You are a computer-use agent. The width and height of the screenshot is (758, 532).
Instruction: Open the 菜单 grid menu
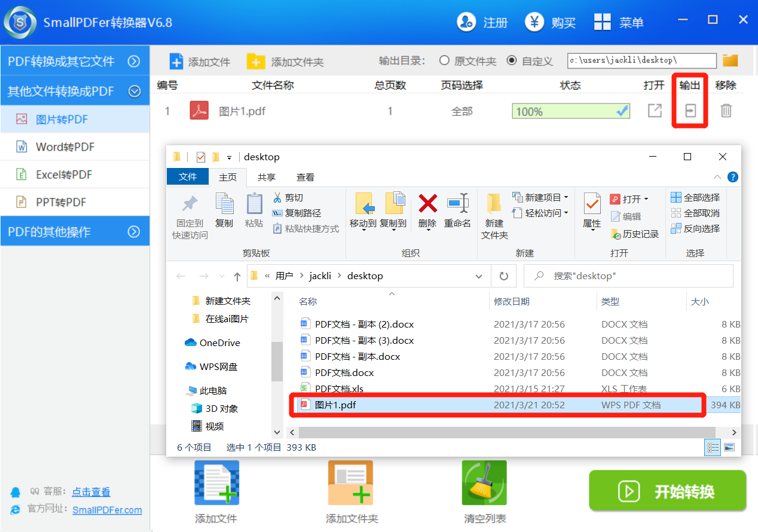click(619, 23)
